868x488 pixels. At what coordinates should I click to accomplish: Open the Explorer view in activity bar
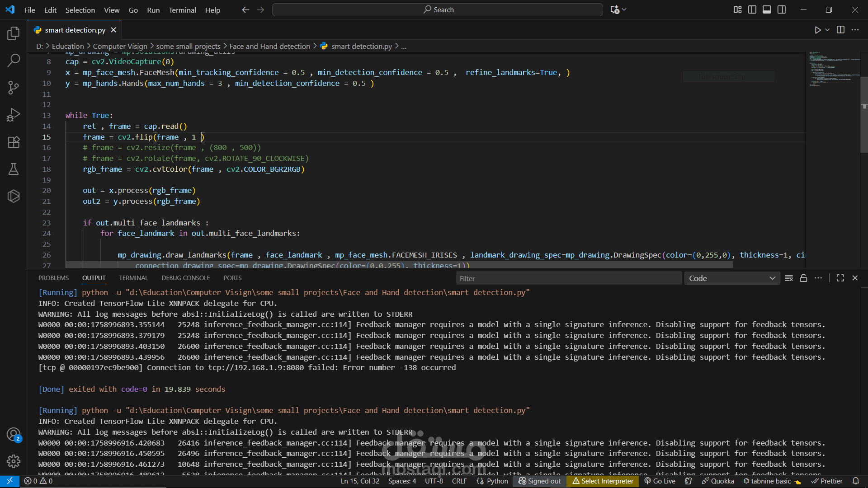click(x=14, y=33)
